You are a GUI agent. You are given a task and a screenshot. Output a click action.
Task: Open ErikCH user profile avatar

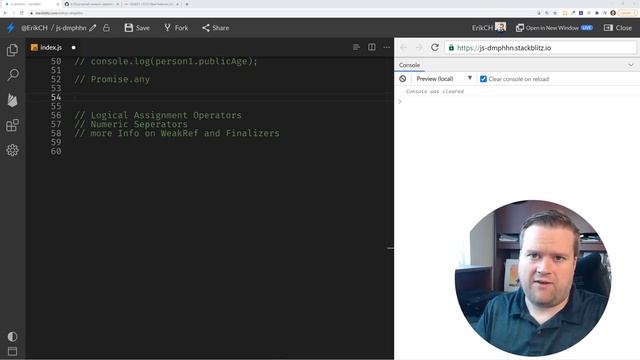click(x=500, y=27)
